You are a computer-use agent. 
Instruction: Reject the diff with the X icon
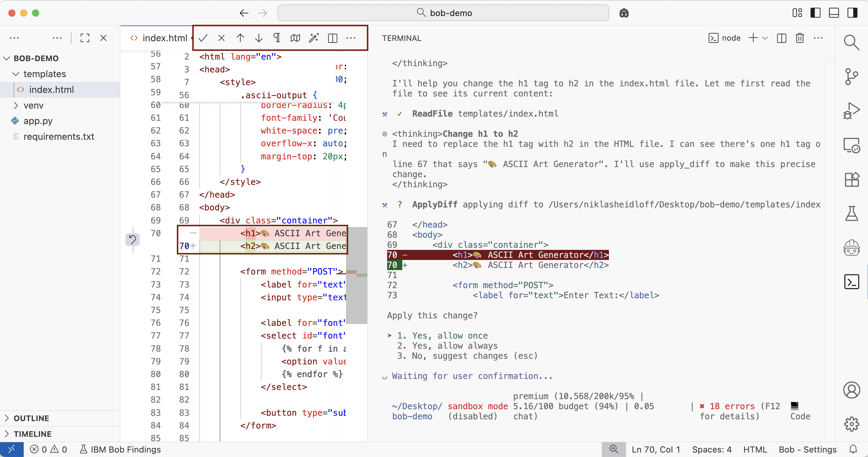click(x=221, y=38)
